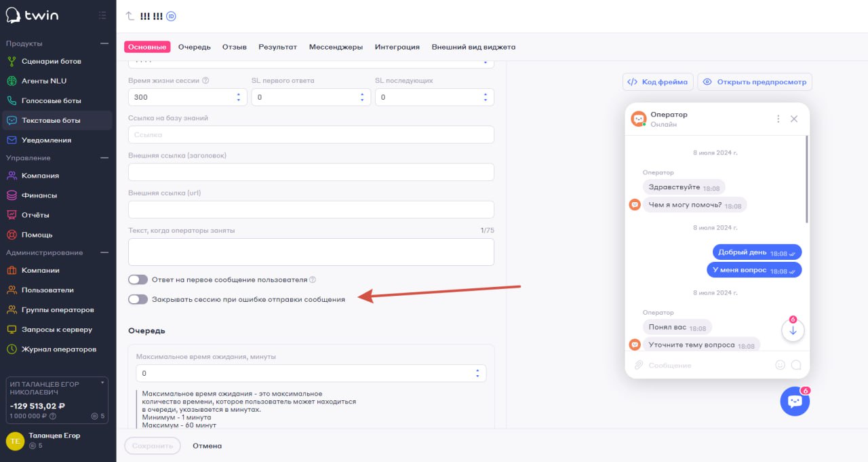
Task: Click the Сценарии ботов flow icon
Action: point(12,61)
